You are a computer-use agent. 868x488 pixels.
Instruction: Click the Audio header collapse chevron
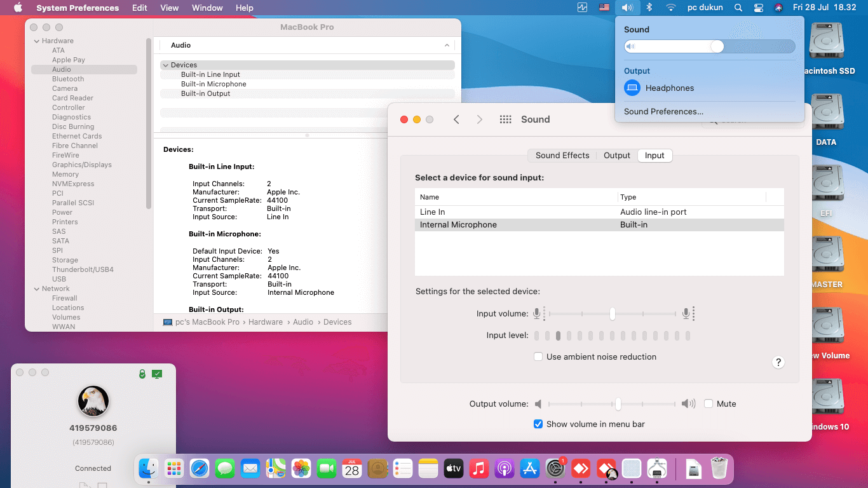click(x=447, y=46)
